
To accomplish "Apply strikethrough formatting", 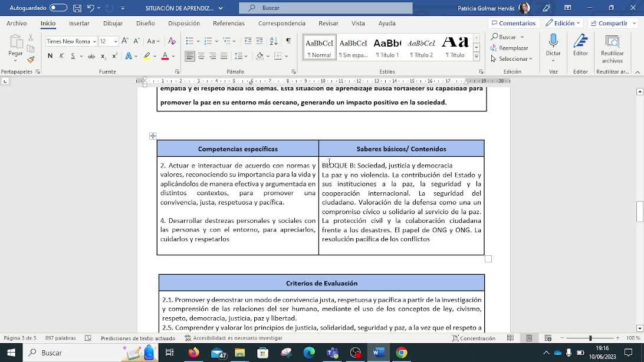I will 91,56.
